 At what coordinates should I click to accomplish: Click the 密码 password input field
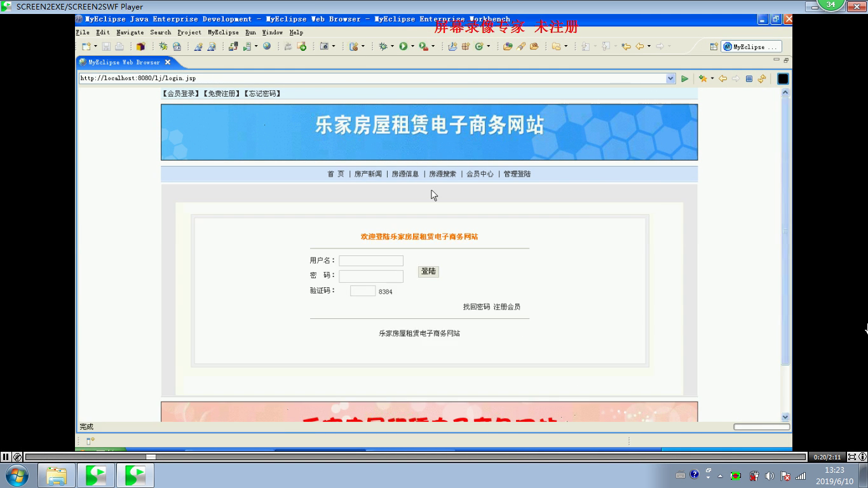point(371,276)
